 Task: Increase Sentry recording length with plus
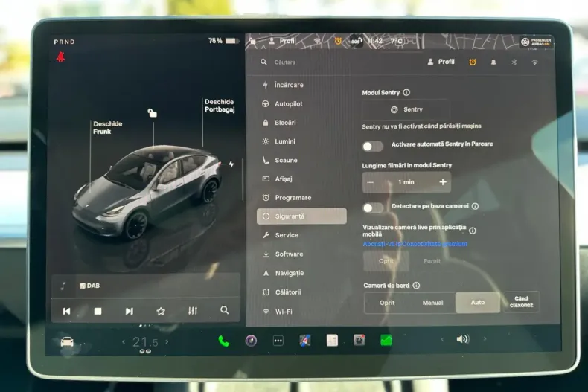click(x=443, y=182)
